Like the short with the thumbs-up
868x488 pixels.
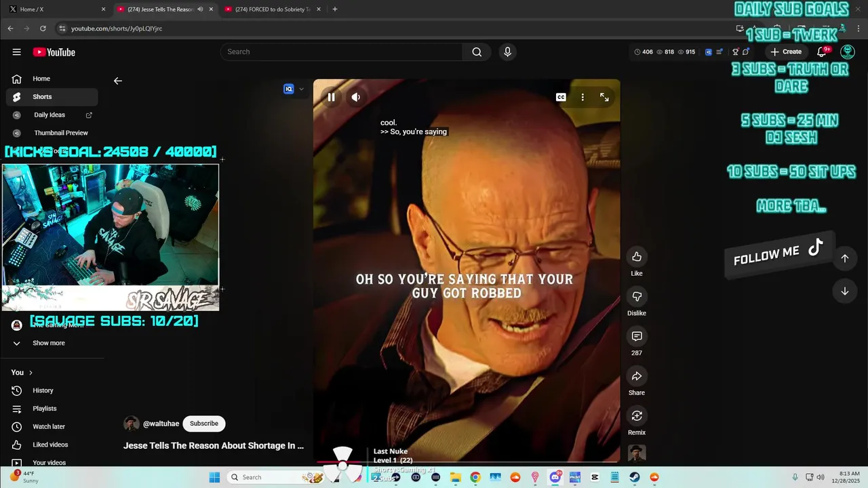click(637, 256)
